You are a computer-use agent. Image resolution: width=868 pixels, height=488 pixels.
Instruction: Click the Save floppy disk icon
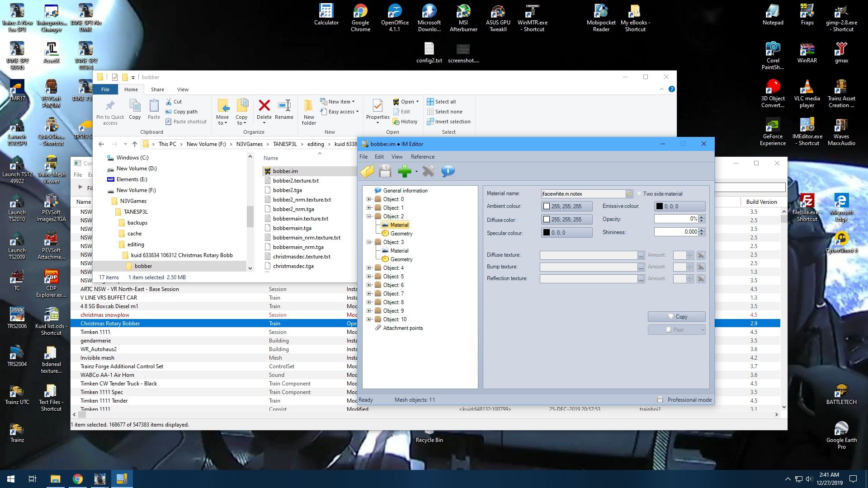[385, 171]
